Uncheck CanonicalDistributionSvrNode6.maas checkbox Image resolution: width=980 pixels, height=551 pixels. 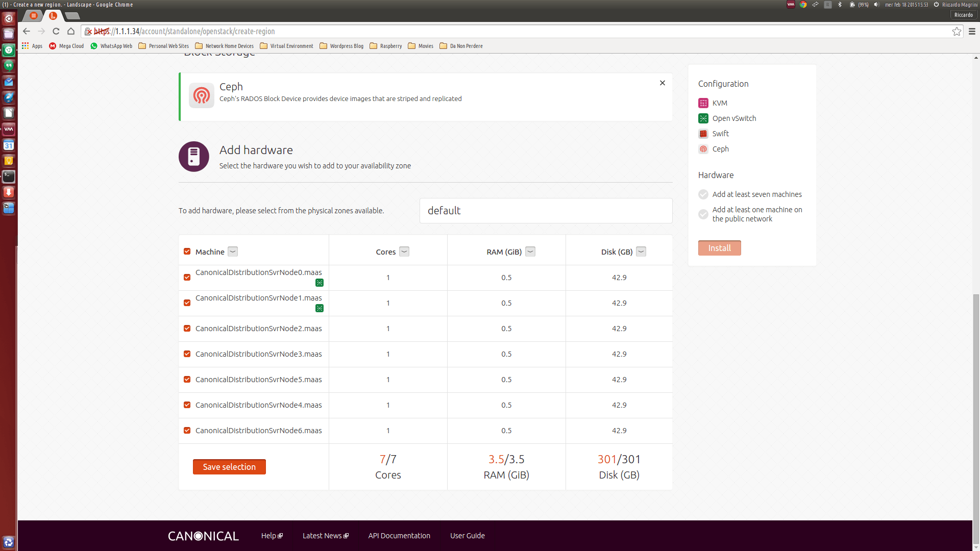tap(187, 431)
